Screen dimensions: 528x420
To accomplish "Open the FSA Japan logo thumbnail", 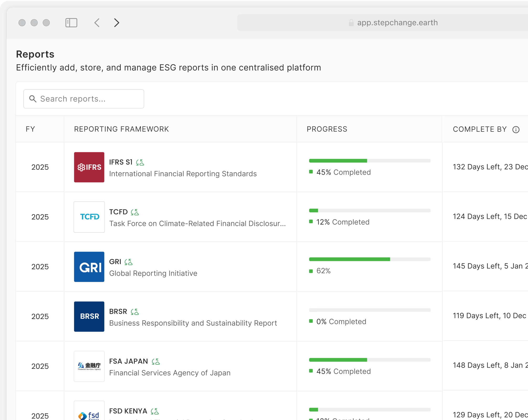I will coord(89,366).
